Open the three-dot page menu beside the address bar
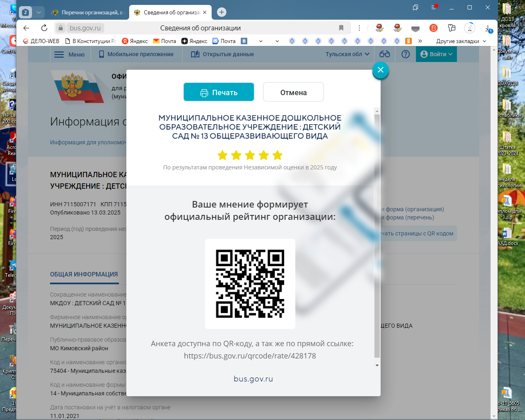The height and width of the screenshot is (420, 525). click(359, 28)
